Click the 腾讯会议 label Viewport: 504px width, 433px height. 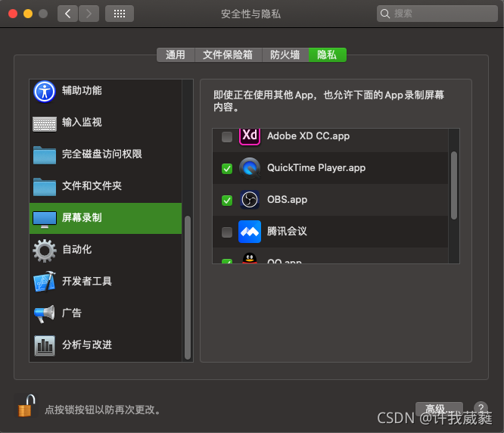click(x=287, y=232)
